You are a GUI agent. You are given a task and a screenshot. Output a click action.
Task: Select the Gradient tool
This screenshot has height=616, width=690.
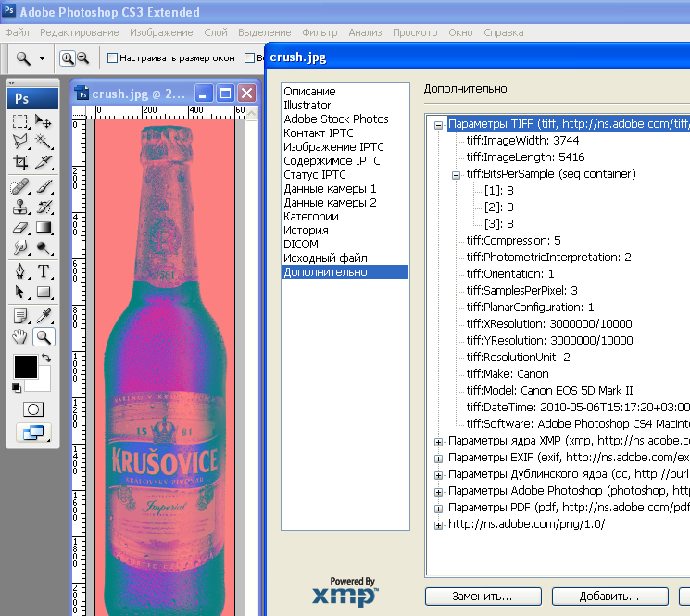point(44,227)
